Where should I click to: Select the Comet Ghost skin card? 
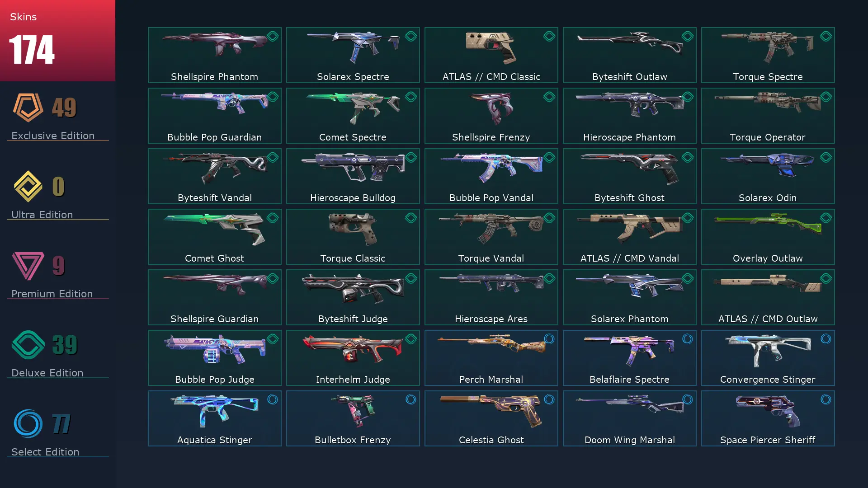(x=215, y=237)
